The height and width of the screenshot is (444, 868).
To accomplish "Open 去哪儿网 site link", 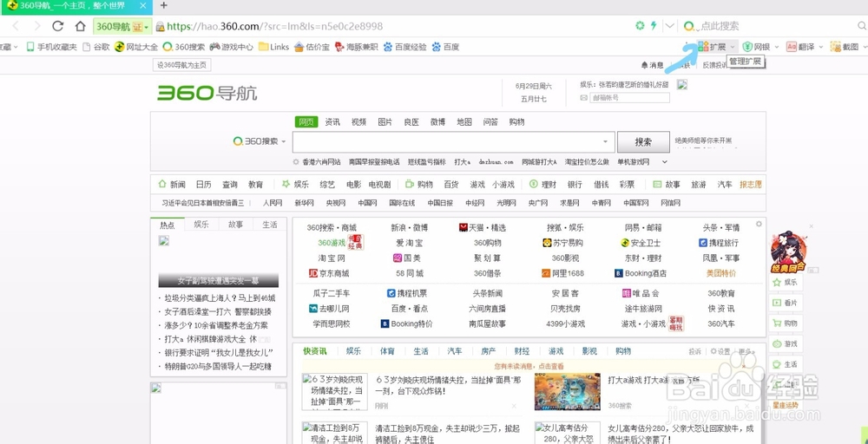I will (330, 309).
